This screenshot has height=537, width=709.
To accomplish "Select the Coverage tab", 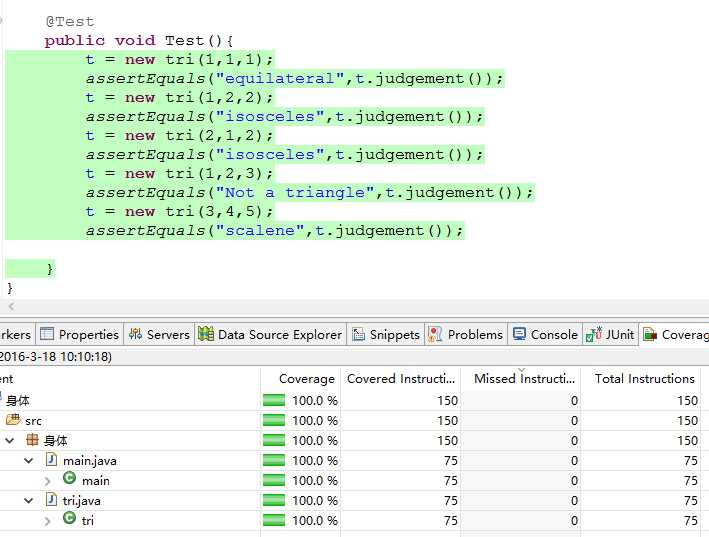I will [x=674, y=334].
